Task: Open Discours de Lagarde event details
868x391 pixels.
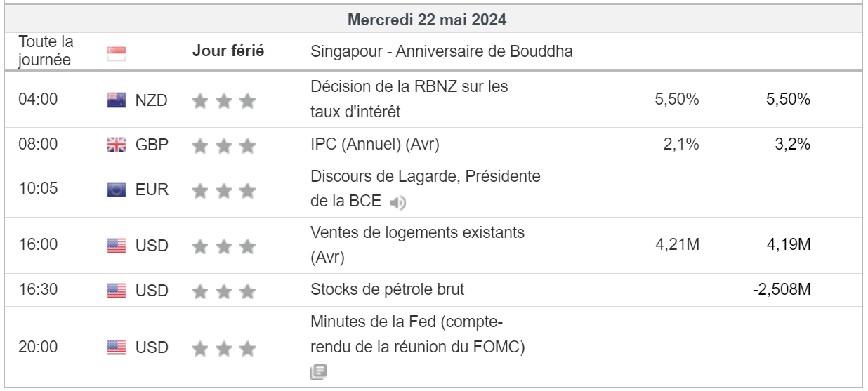Action: [425, 177]
